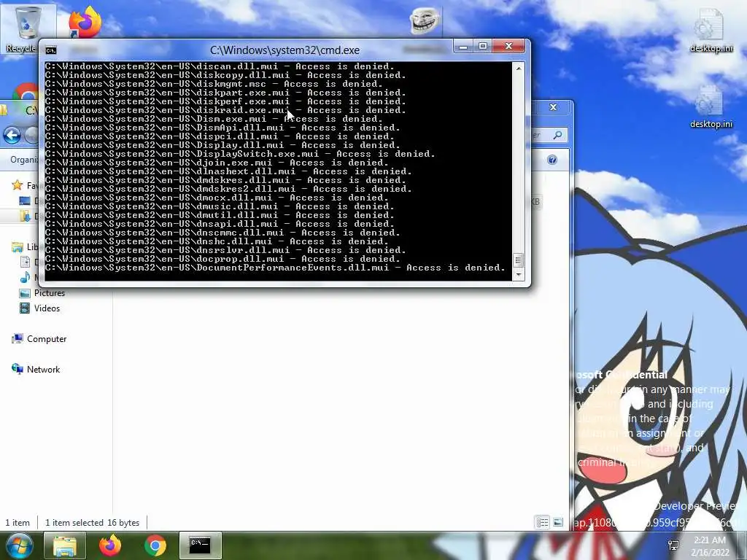
Task: Switch to large icons view in Explorer
Action: [x=558, y=522]
